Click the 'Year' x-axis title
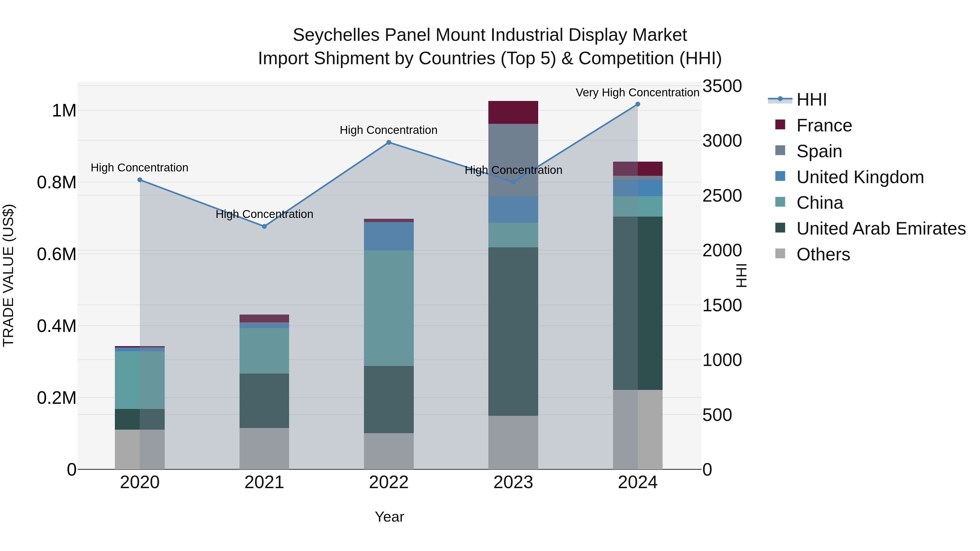The width and height of the screenshot is (980, 551). [x=389, y=517]
